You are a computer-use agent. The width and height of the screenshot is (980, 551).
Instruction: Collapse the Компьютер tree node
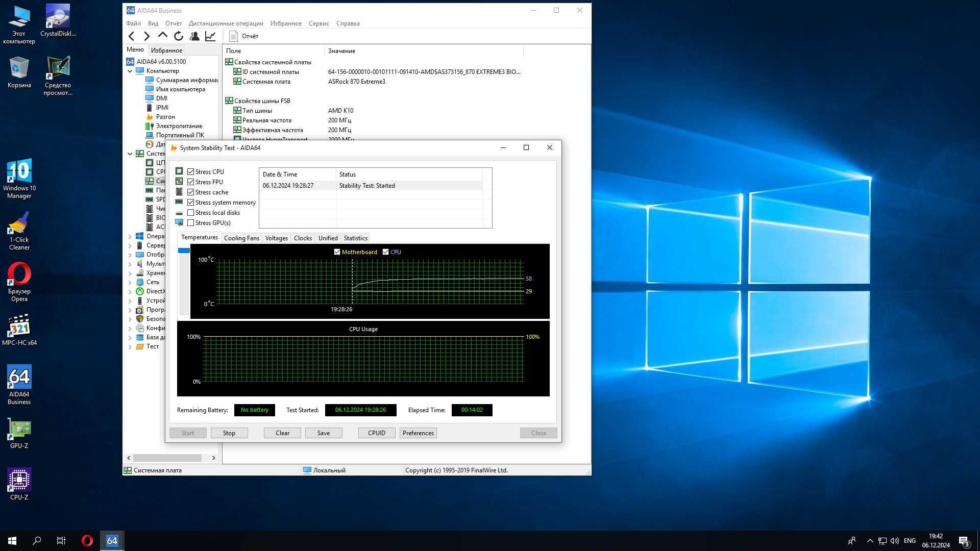pyautogui.click(x=130, y=71)
